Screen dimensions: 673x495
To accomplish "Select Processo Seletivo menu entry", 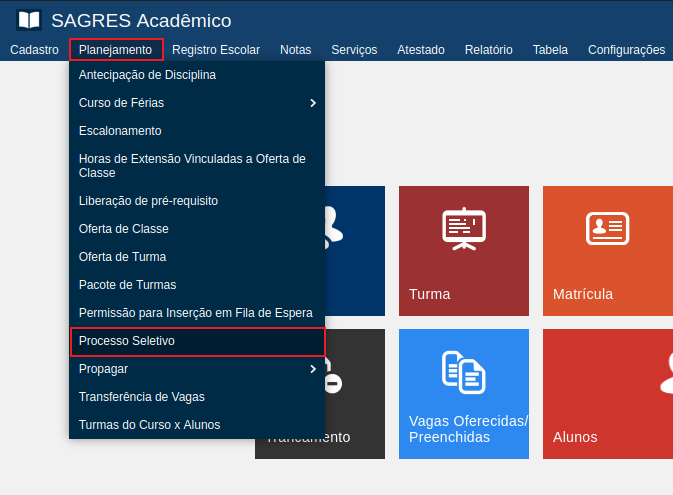I will [127, 341].
